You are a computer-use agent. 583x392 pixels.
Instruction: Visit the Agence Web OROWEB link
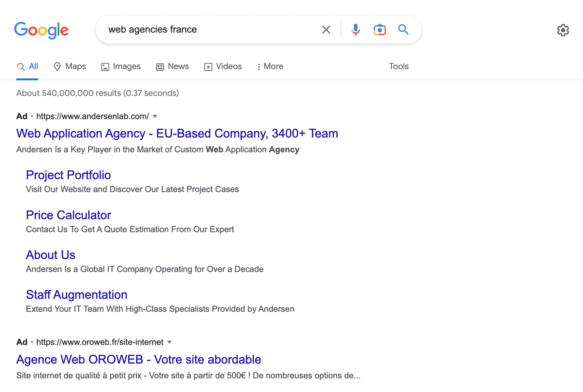pos(138,360)
